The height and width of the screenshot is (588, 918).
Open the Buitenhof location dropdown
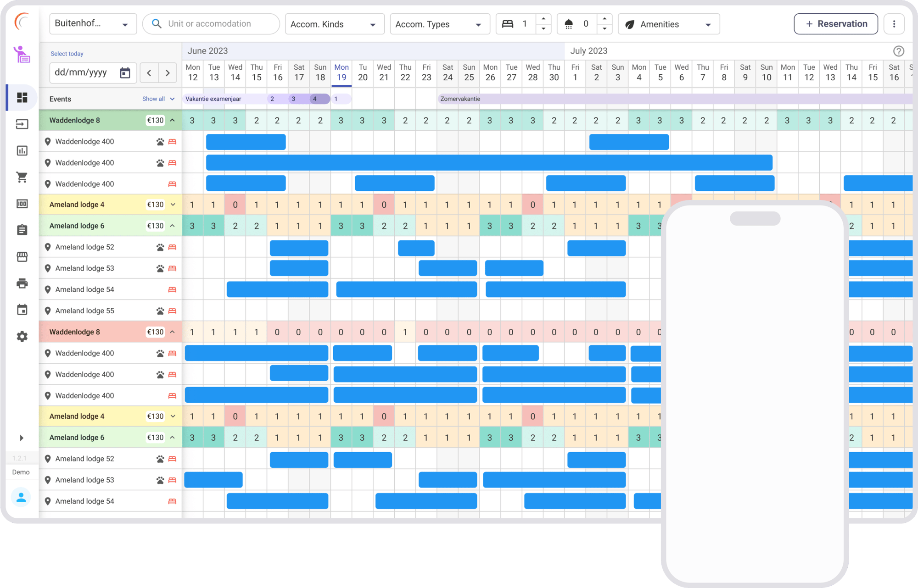(93, 24)
